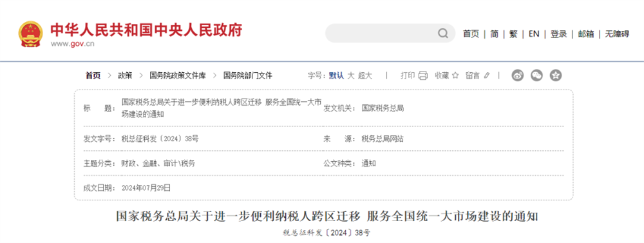Screen dimensions: 644x243
Task: Click the search magnifier icon
Action: (443, 34)
